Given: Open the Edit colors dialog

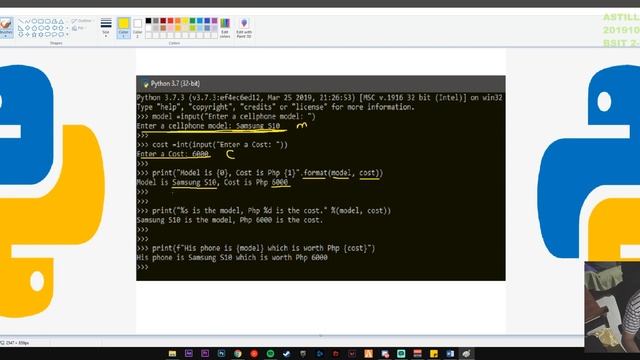Looking at the screenshot, I should click(x=225, y=28).
